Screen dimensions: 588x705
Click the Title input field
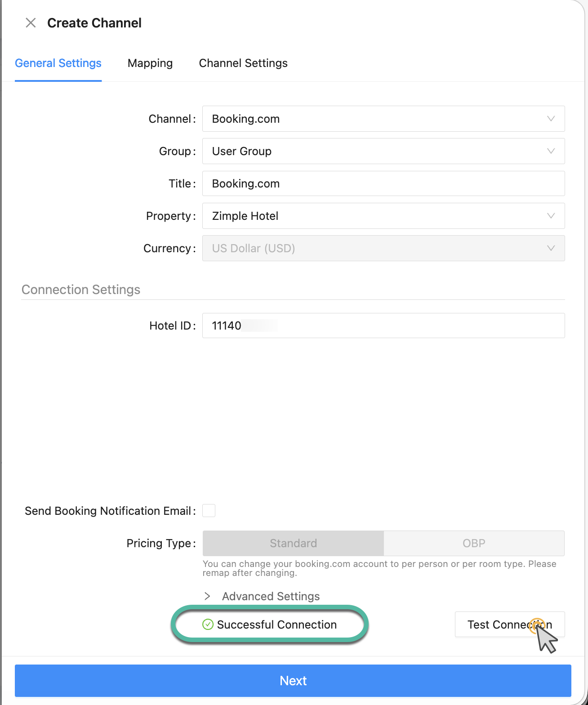(383, 183)
